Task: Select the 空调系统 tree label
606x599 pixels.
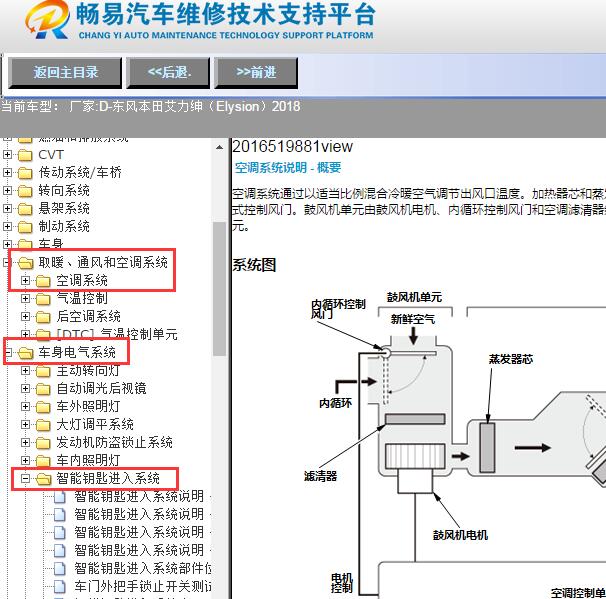Action: point(82,281)
